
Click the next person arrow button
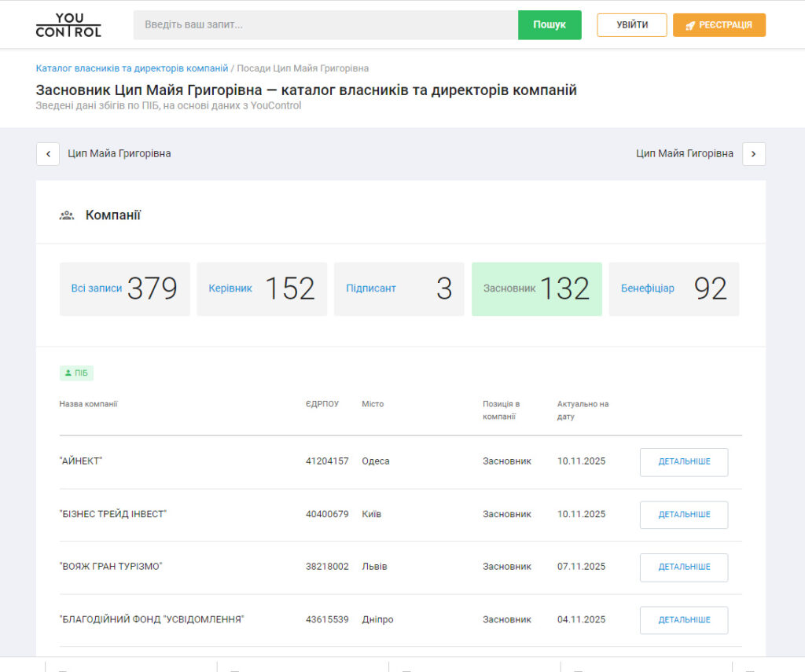(753, 154)
